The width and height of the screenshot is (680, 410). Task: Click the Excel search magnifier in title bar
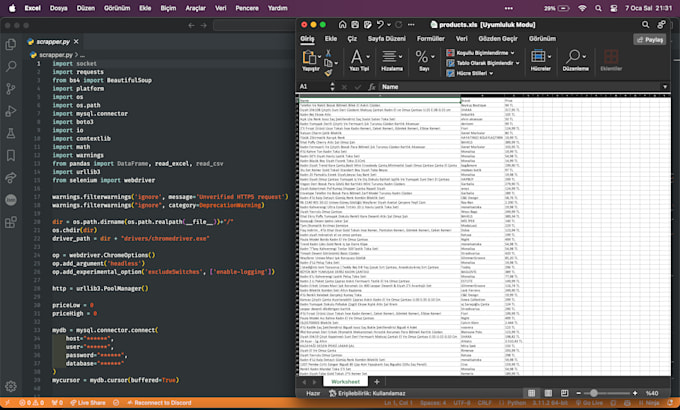(644, 23)
